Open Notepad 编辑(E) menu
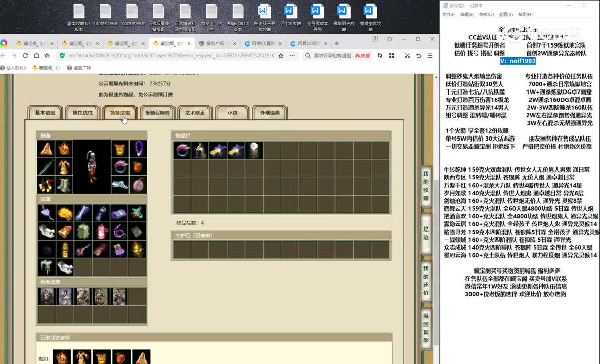 point(467,14)
